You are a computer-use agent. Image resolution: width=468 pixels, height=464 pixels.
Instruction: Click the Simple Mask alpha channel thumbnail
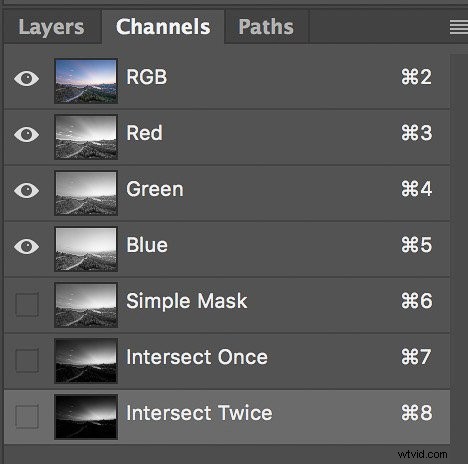click(86, 305)
